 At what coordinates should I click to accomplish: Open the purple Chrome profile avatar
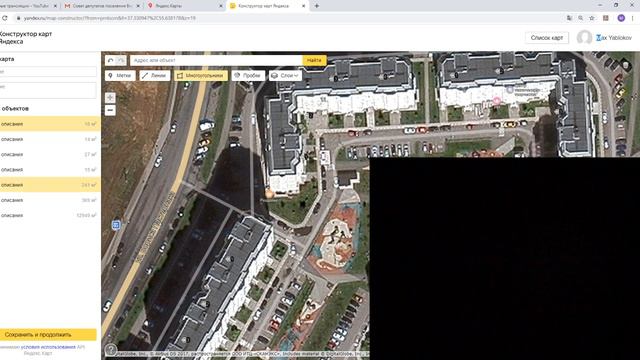click(621, 18)
